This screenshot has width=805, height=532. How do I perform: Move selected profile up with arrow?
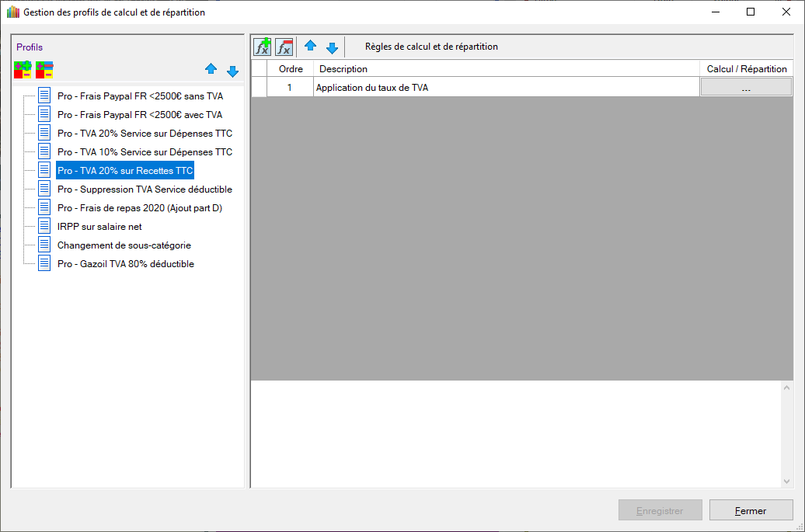[211, 70]
